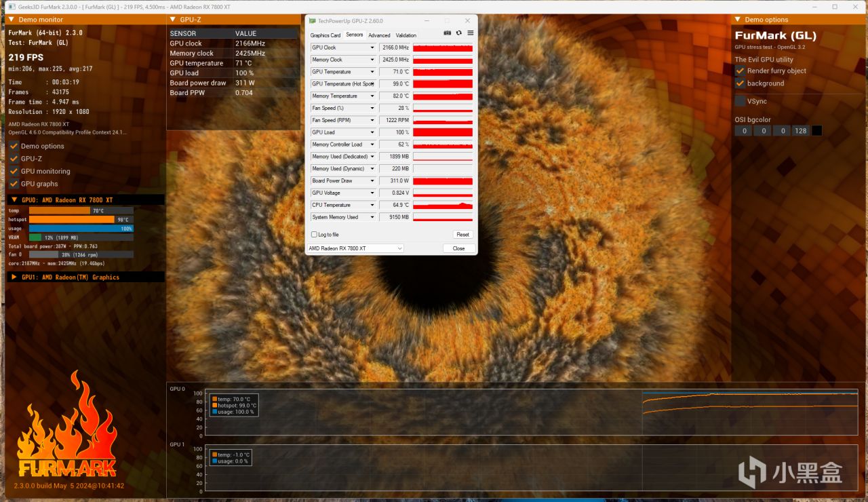The height and width of the screenshot is (502, 868).
Task: Minimize the FurMark window
Action: click(816, 6)
